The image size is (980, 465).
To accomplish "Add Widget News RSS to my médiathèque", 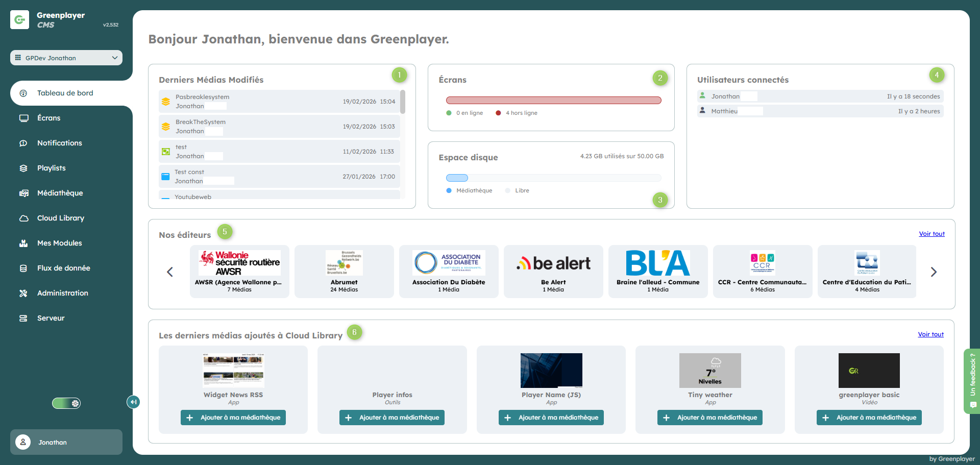I will 233,418.
